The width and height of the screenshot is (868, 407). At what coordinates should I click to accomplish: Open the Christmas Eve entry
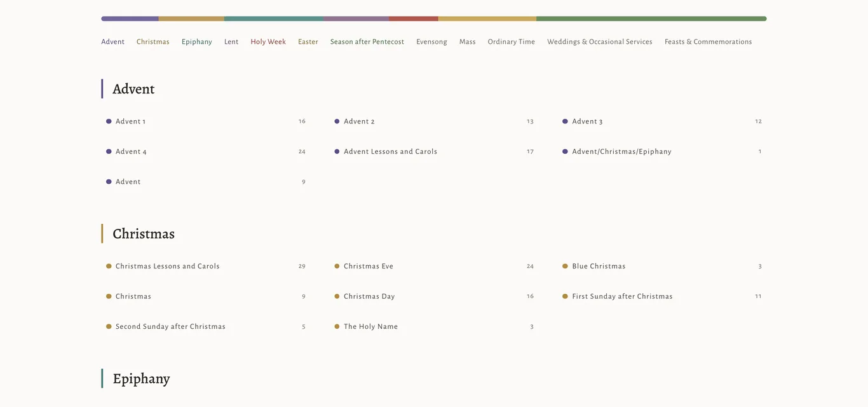click(434, 266)
